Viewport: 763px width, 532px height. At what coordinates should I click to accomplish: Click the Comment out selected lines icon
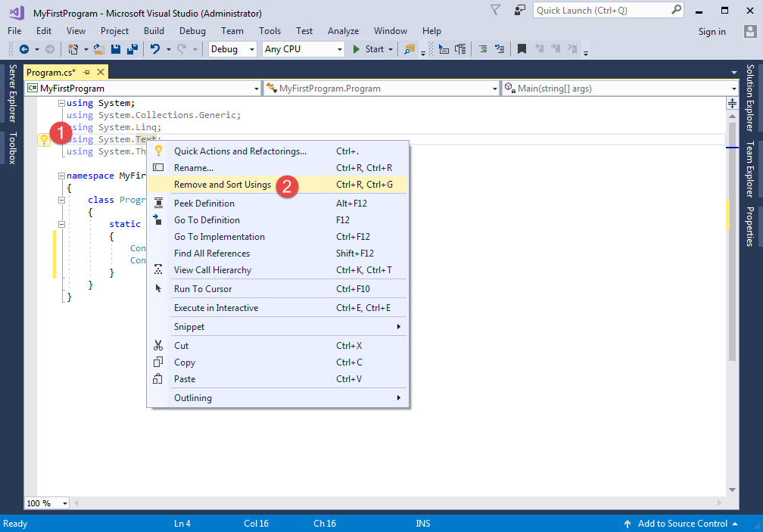point(483,49)
